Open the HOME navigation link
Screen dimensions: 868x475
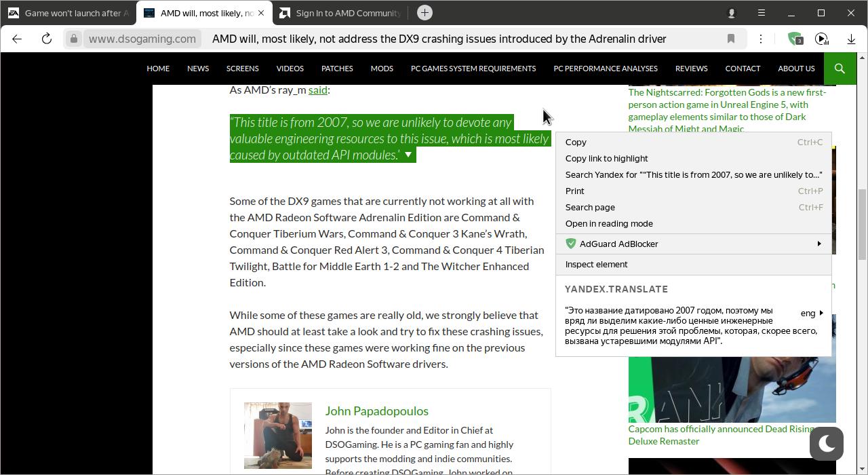[x=158, y=69]
